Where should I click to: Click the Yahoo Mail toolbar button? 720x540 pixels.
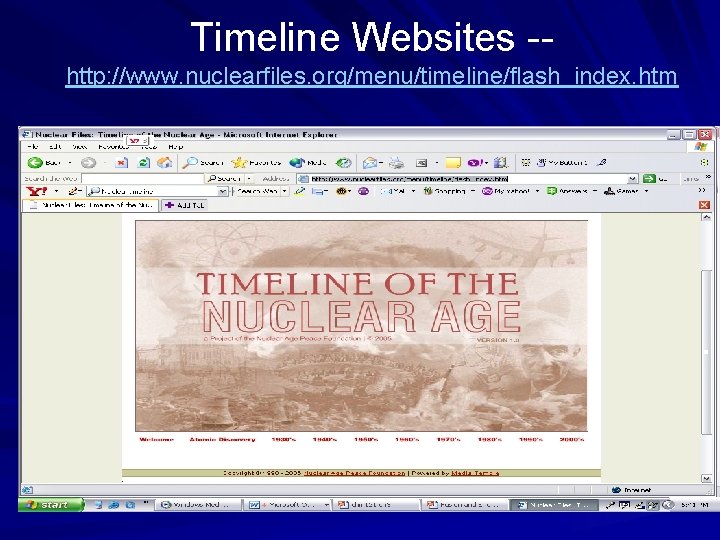pos(393,191)
